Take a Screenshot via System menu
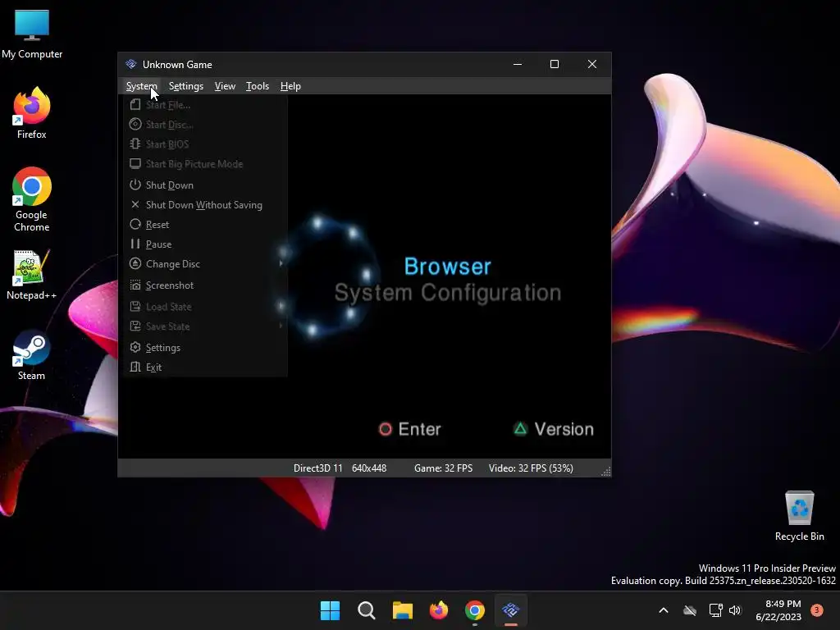Image resolution: width=840 pixels, height=630 pixels. [x=205, y=285]
